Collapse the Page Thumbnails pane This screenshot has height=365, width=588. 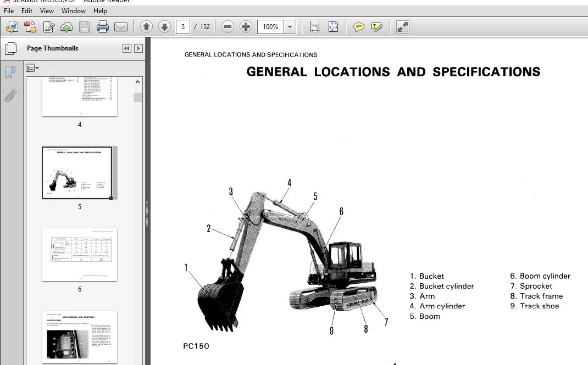127,48
